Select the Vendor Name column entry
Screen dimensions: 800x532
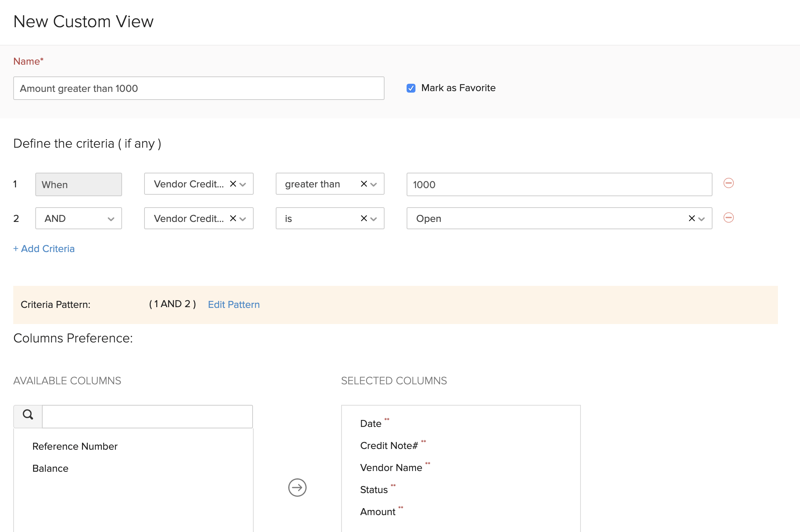pyautogui.click(x=391, y=467)
